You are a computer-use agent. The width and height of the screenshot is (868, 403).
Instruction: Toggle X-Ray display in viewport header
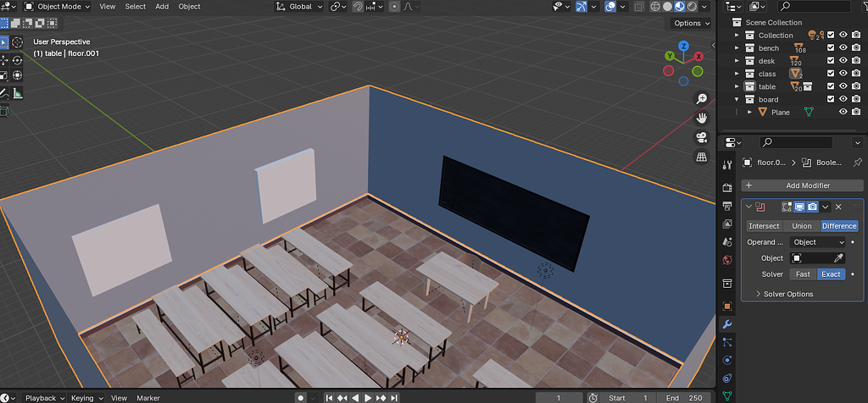pos(639,7)
